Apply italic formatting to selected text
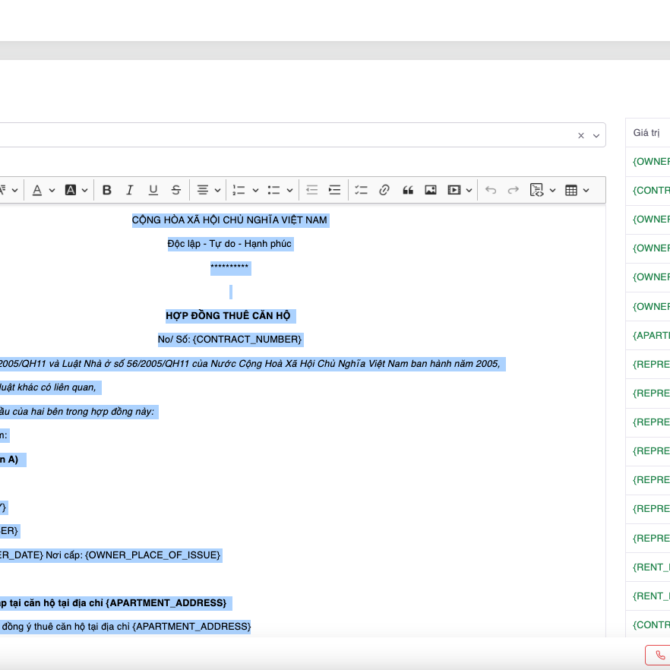The height and width of the screenshot is (670, 670). pyautogui.click(x=130, y=190)
